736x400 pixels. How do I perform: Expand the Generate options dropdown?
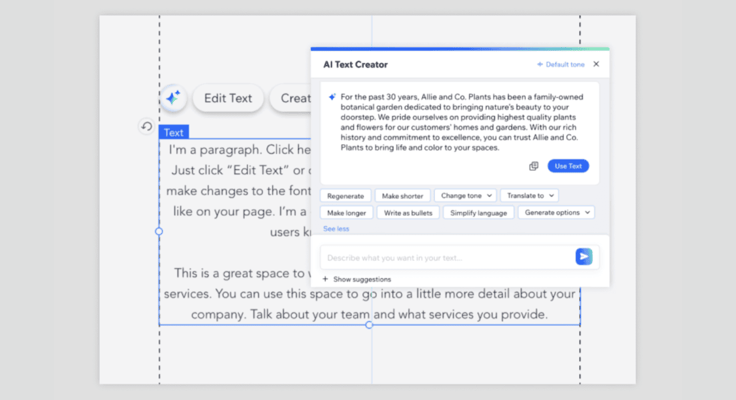pyautogui.click(x=556, y=212)
